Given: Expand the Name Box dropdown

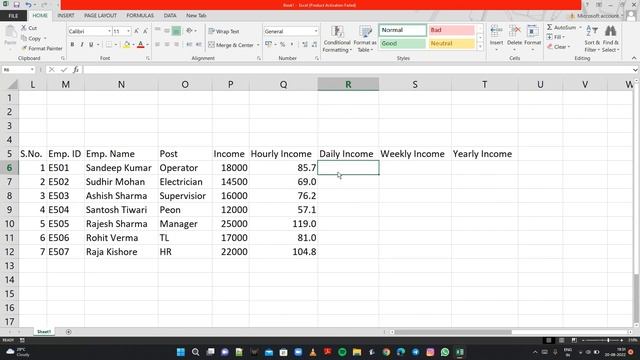Looking at the screenshot, I should (32, 70).
